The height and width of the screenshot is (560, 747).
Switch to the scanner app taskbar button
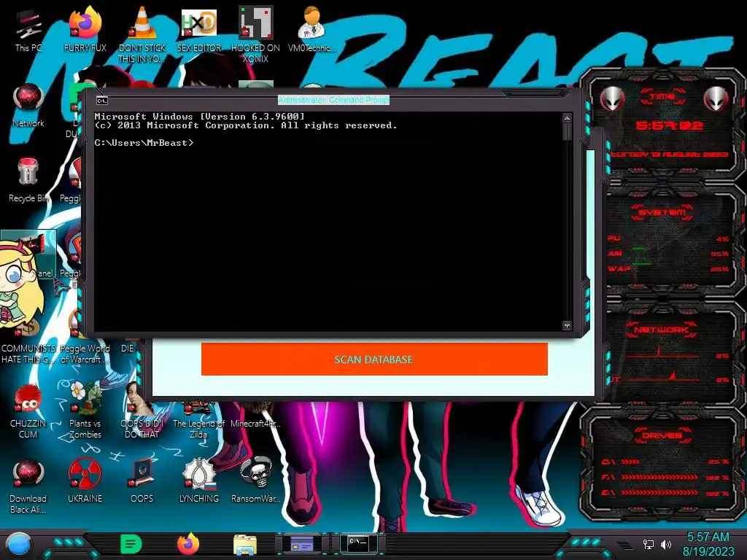coord(302,544)
